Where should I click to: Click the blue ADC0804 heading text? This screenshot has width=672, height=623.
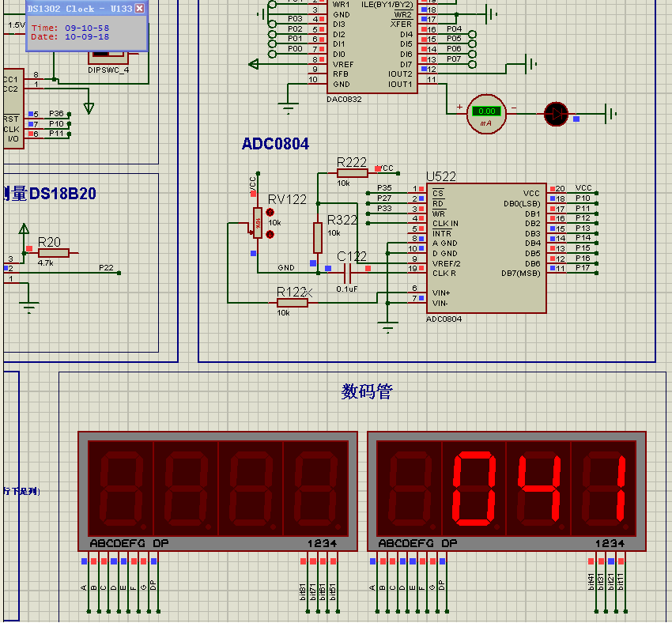[275, 144]
